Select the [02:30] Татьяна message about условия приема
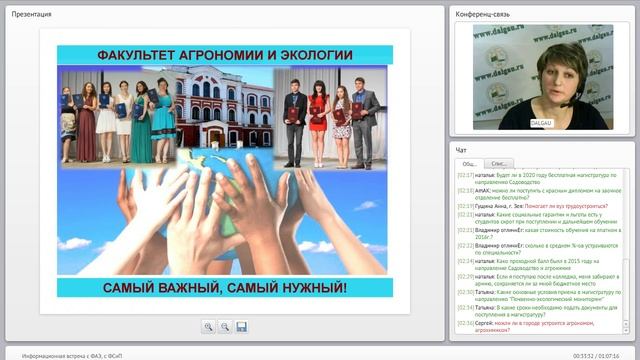Viewport: 640px width, 360px height. pos(539,296)
